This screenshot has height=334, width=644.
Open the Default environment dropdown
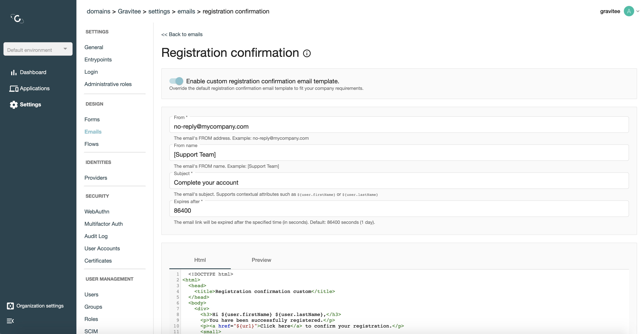38,49
